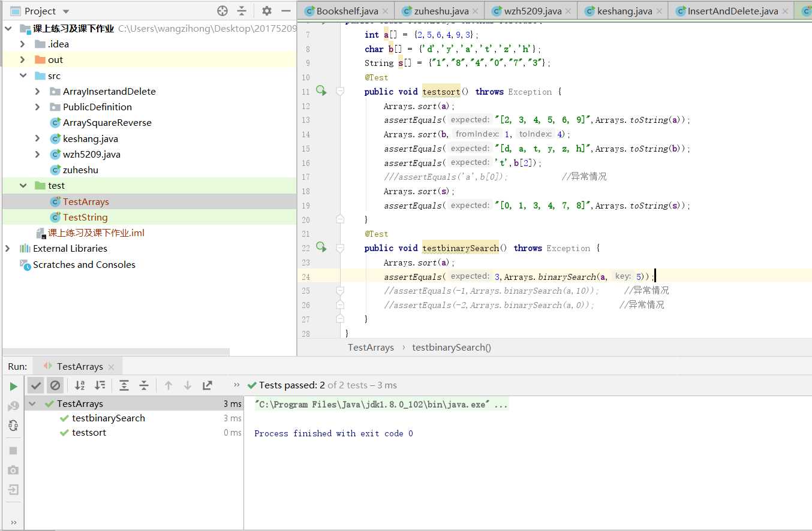Click testbinarySearch() in the breadcrumb bar
This screenshot has height=531, width=812.
point(451,347)
